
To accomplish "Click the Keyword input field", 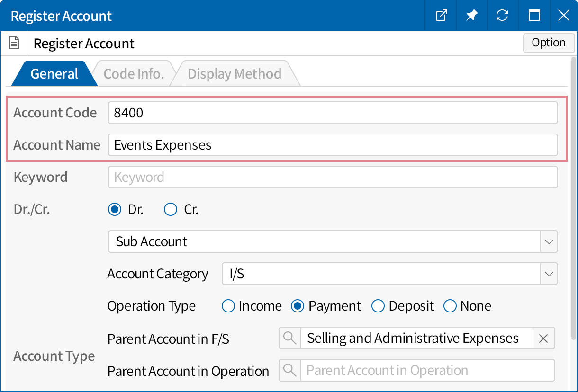I will click(333, 177).
